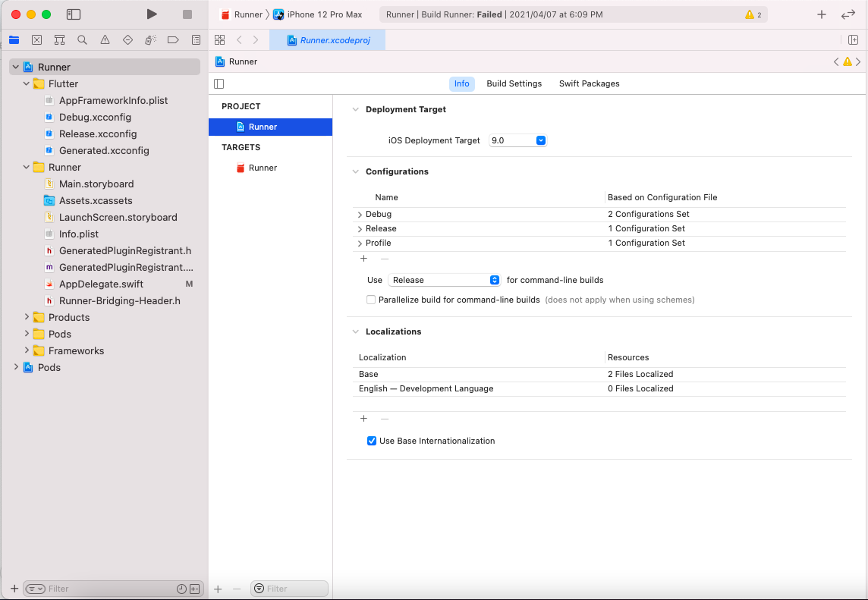
Task: Open Assets.xcassets
Action: tap(96, 200)
